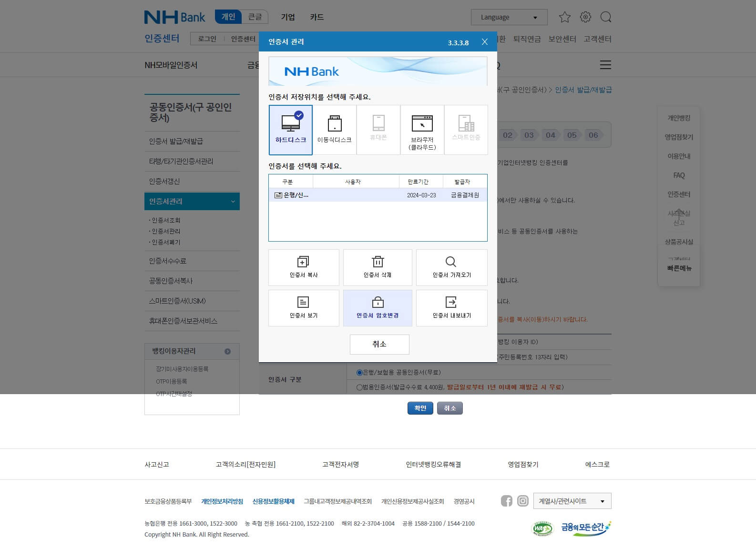
Task: Click FAQ in right quick menu
Action: [679, 175]
